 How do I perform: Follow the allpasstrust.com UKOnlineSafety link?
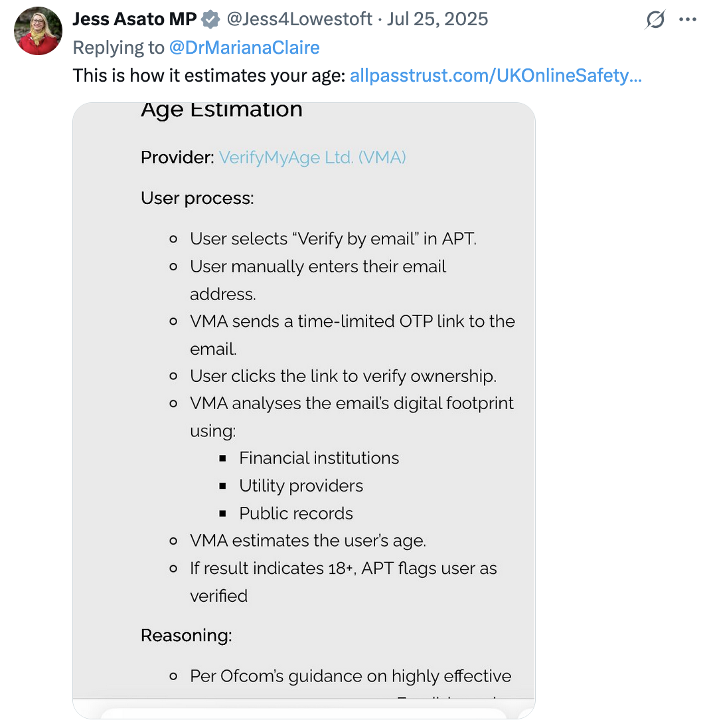[x=495, y=76]
